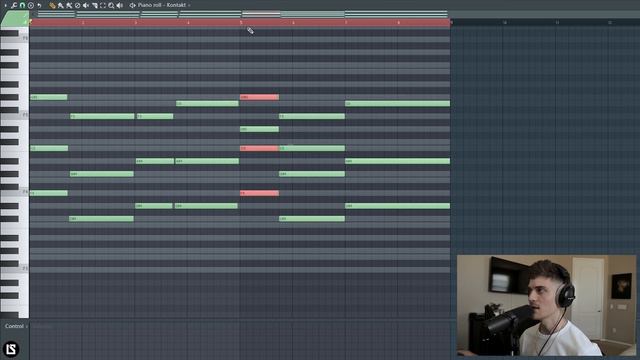Select the Mute tool speaker icon
The width and height of the screenshot is (640, 360).
pyautogui.click(x=86, y=5)
